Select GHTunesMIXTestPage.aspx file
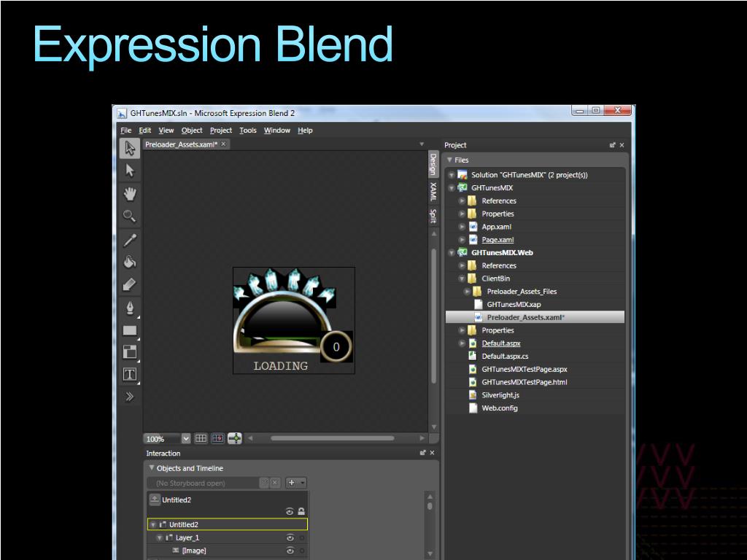 coord(524,369)
